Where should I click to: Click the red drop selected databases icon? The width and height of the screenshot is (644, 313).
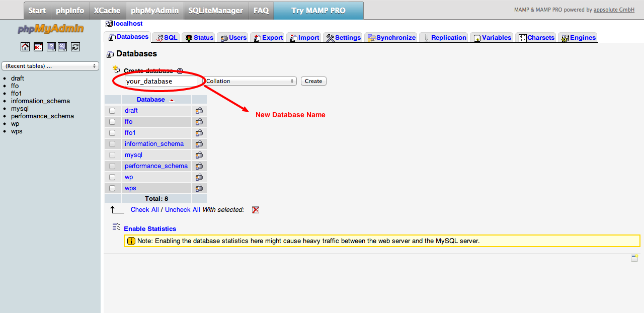256,210
